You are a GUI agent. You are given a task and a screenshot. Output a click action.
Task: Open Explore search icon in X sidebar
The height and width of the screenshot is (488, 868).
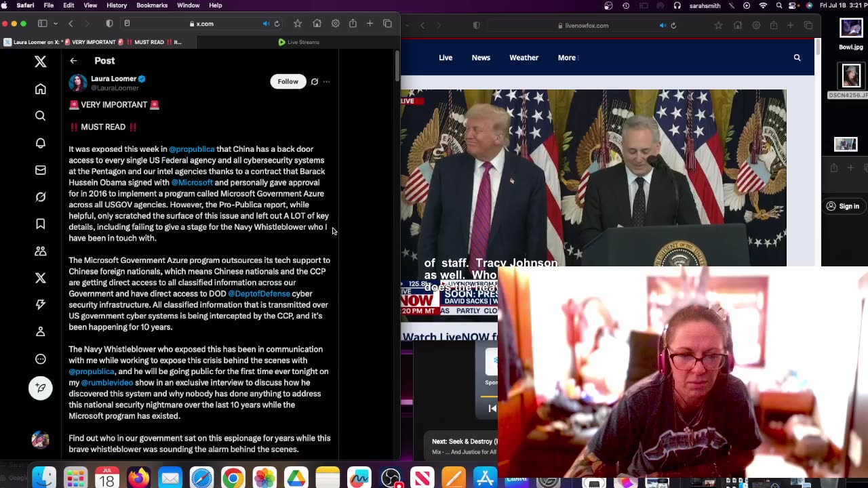pyautogui.click(x=41, y=116)
